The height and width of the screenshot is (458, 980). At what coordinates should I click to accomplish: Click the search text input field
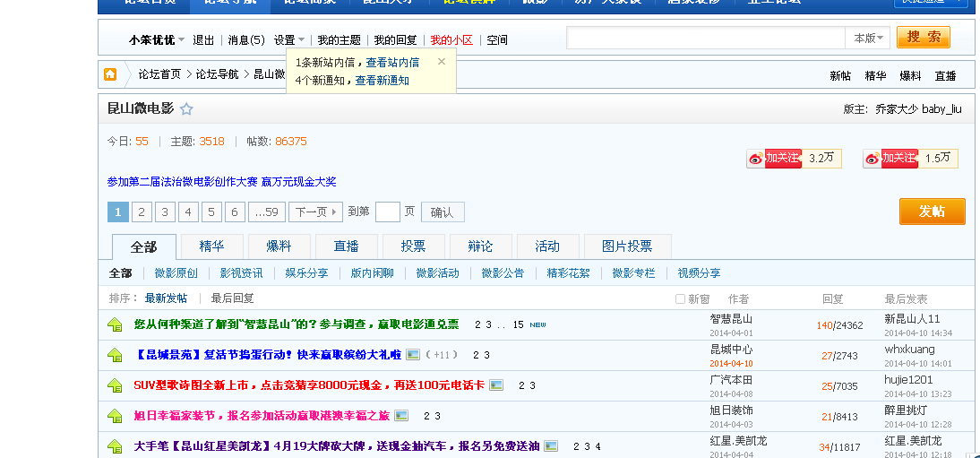tap(706, 39)
